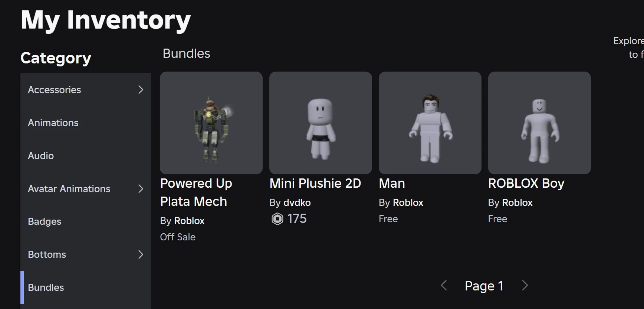Select the Animations category
Screen dimensions: 644x309
(x=53, y=123)
